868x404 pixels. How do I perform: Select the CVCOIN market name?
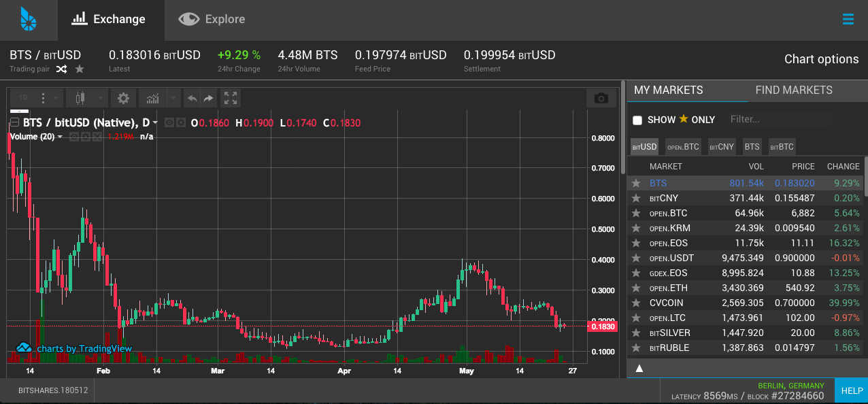[667, 303]
